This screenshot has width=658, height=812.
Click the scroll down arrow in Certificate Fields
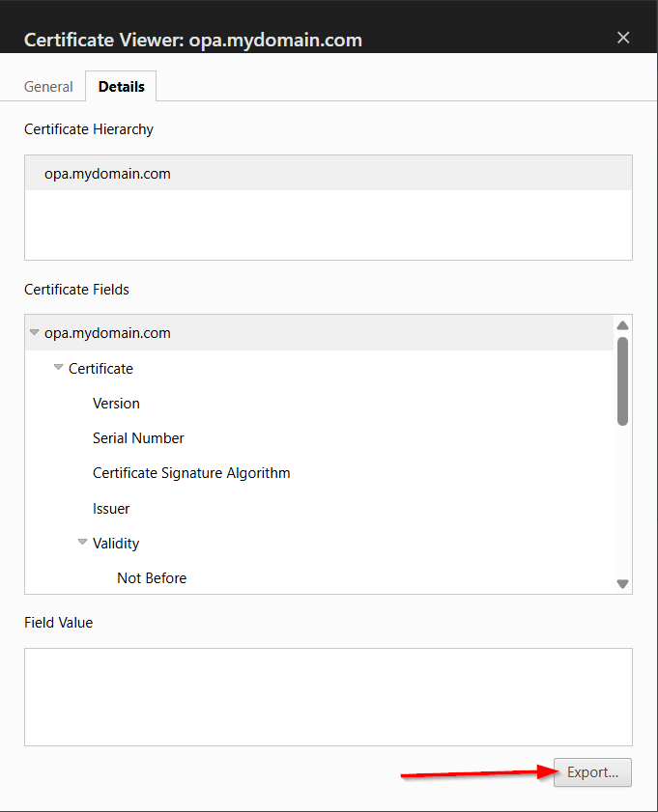(622, 583)
